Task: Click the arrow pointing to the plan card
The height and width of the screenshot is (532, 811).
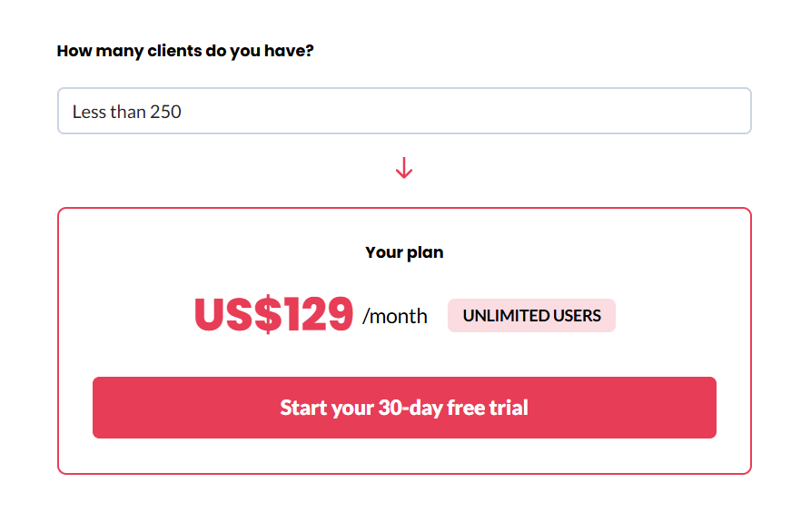Action: click(404, 168)
